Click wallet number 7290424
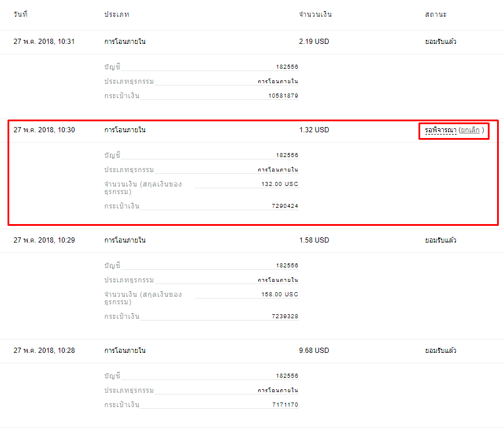504x432 pixels. (285, 206)
